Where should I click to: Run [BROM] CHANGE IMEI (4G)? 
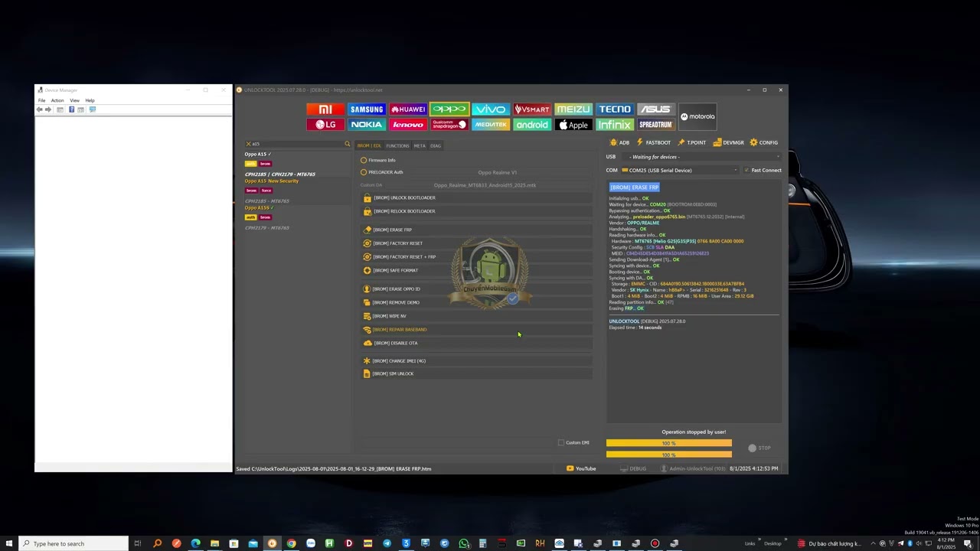pyautogui.click(x=476, y=360)
